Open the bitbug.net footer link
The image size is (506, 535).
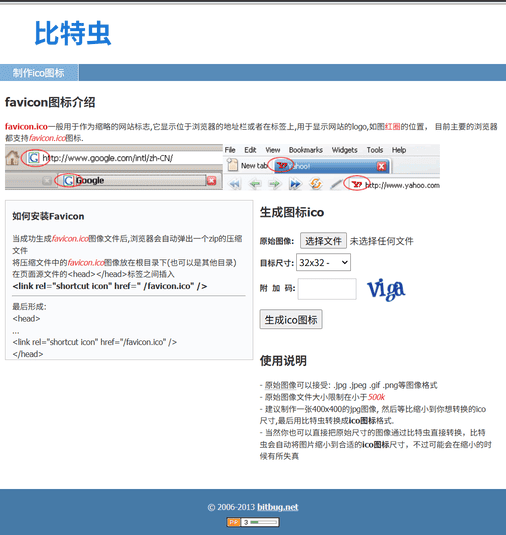coord(277,507)
